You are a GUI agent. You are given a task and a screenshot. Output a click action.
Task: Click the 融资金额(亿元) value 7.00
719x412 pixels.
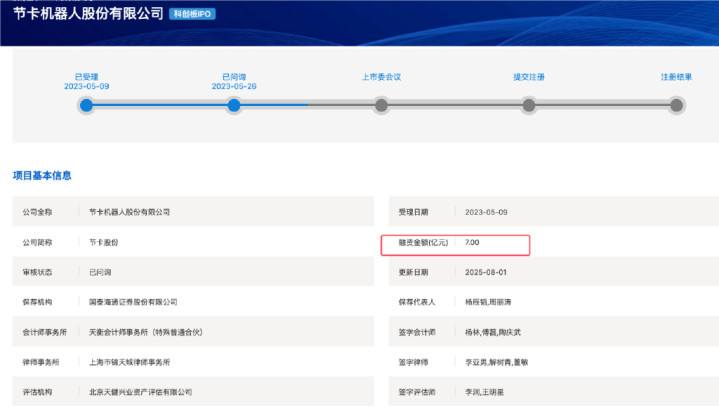point(472,242)
